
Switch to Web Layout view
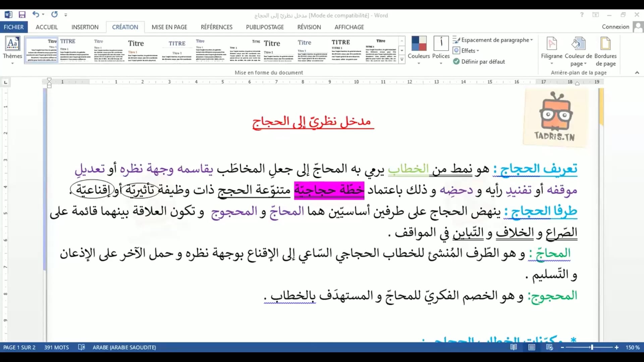[x=549, y=347]
